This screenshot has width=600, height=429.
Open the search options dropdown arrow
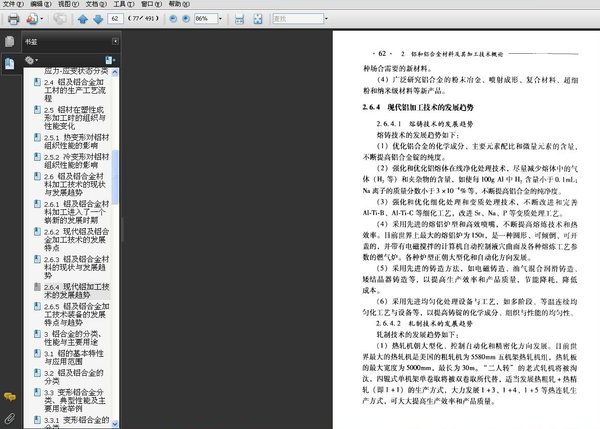click(x=326, y=18)
